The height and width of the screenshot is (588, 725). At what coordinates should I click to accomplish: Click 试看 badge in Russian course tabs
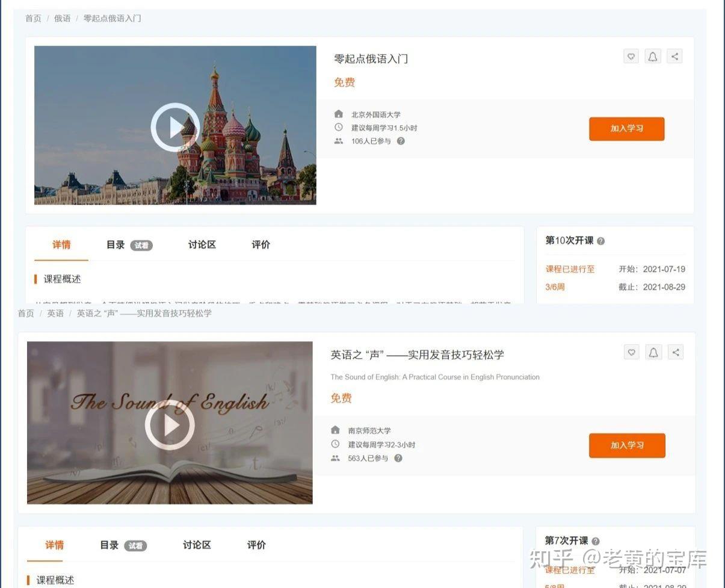pyautogui.click(x=141, y=245)
